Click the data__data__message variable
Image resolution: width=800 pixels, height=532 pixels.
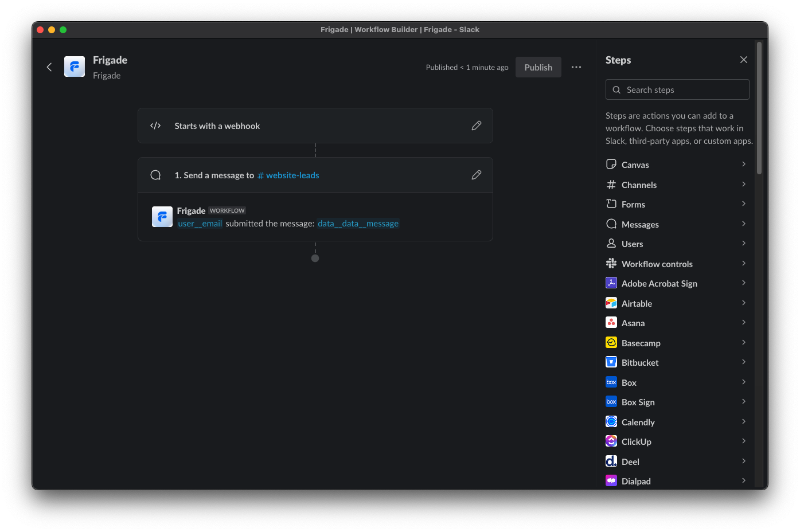(x=358, y=224)
